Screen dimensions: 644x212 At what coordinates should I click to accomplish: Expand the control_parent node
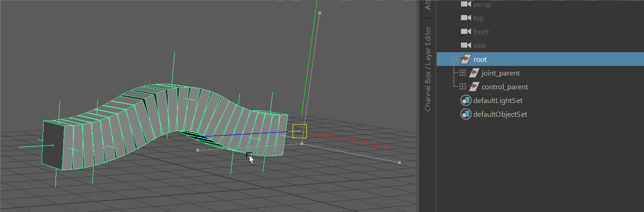point(462,87)
